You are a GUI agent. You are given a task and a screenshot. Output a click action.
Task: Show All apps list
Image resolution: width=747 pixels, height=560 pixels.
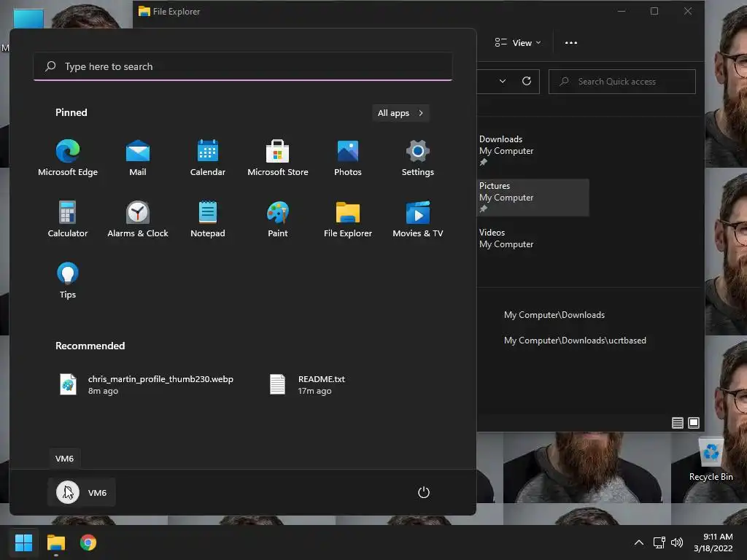pyautogui.click(x=400, y=113)
